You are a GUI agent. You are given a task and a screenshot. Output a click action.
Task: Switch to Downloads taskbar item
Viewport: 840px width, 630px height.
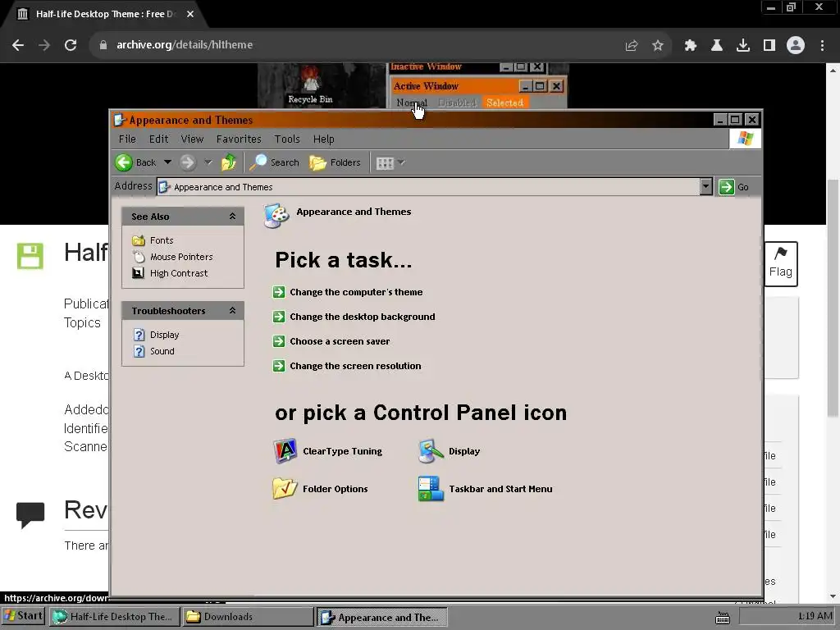click(248, 617)
